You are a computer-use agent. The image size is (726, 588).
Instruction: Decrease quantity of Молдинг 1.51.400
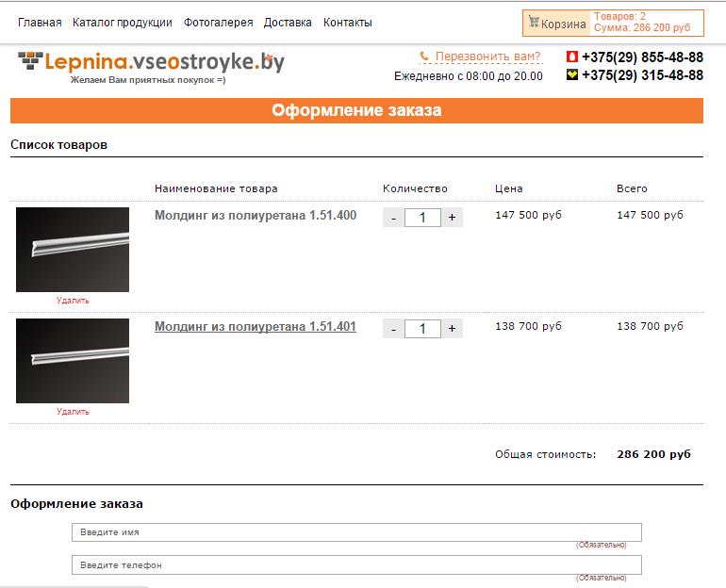click(x=393, y=218)
